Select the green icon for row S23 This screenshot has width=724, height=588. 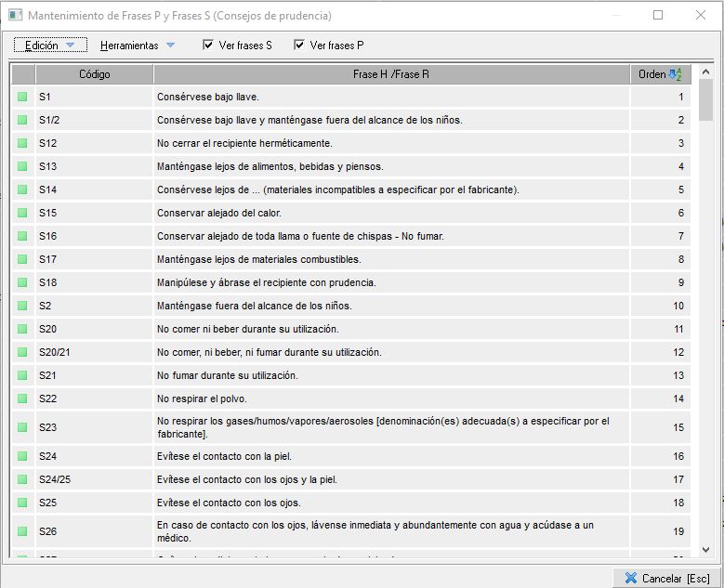(x=22, y=427)
